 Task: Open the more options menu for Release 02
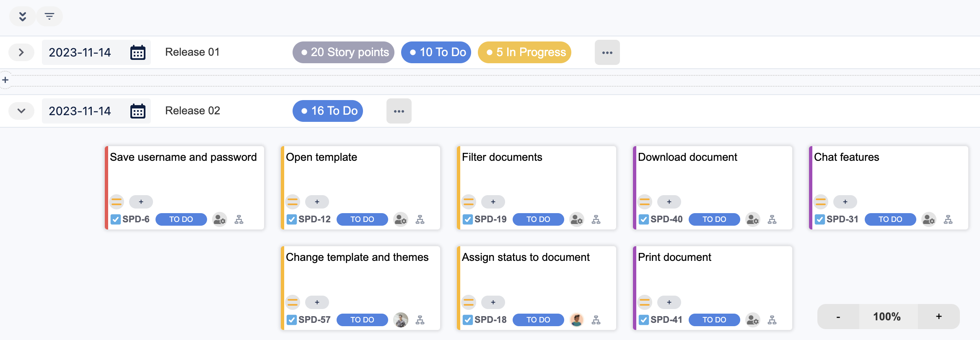click(x=399, y=111)
